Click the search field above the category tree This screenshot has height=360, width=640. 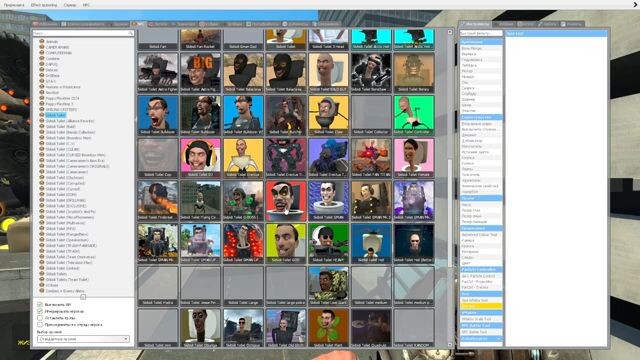coord(83,33)
